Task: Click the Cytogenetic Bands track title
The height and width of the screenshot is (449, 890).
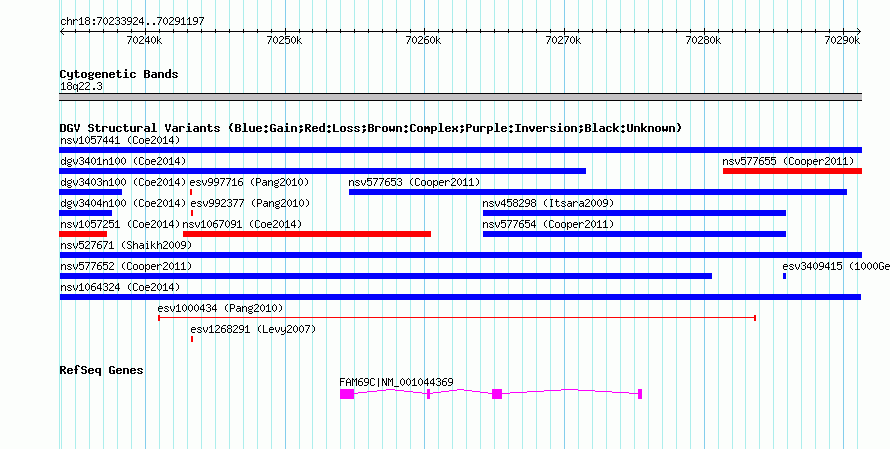Action: (119, 74)
